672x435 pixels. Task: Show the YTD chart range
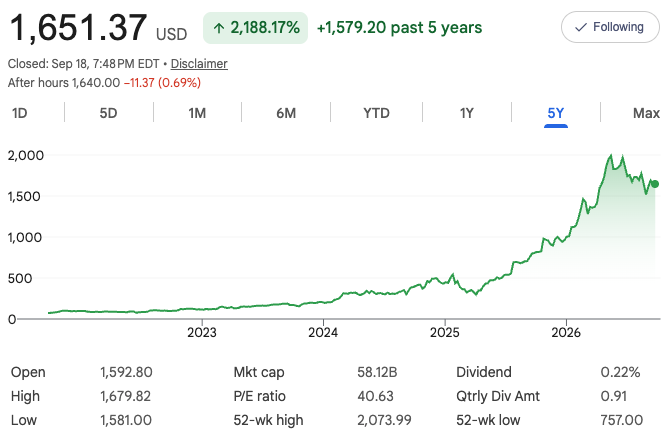pyautogui.click(x=376, y=113)
